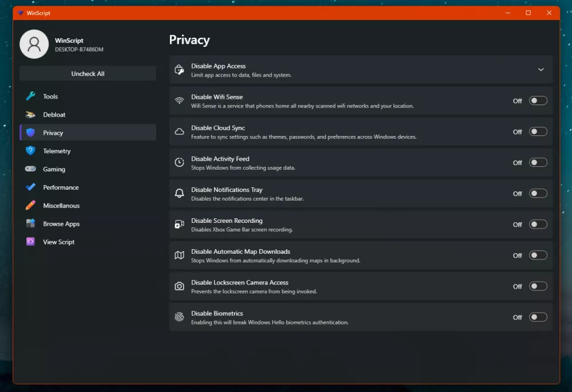Image resolution: width=572 pixels, height=392 pixels.
Task: Click the Telemetry shield icon
Action: 31,151
